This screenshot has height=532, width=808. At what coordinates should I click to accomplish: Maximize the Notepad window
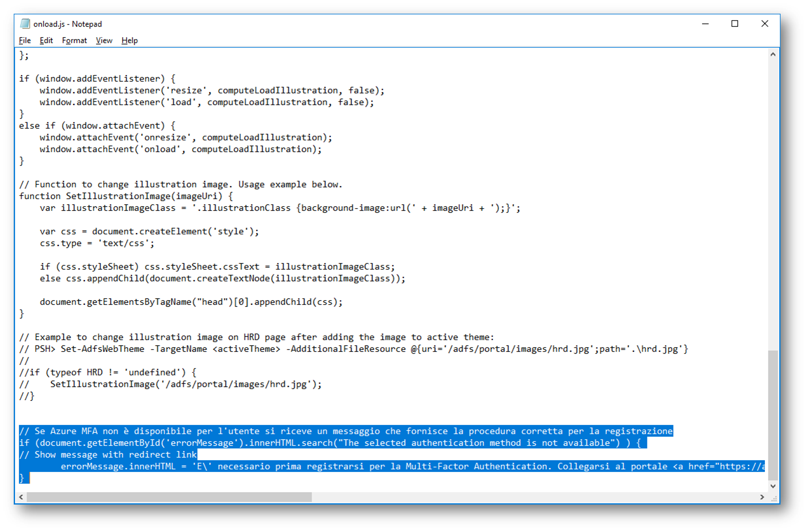click(735, 23)
